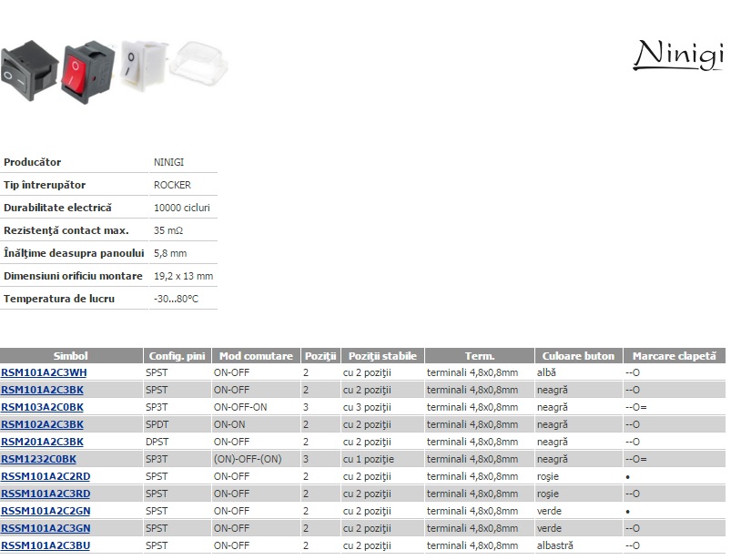Select SP3T config in RSM1232C0BK row
This screenshot has height=560, width=731.
coord(157,459)
